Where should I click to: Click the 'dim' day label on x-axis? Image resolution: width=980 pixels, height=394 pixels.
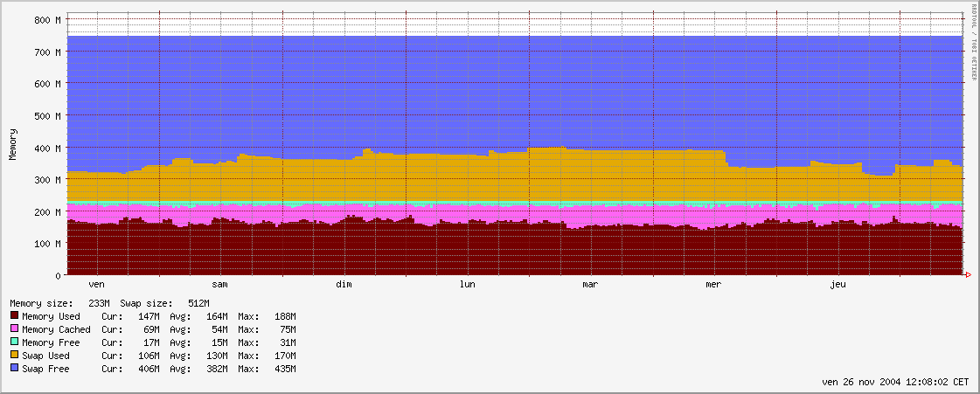pos(344,285)
